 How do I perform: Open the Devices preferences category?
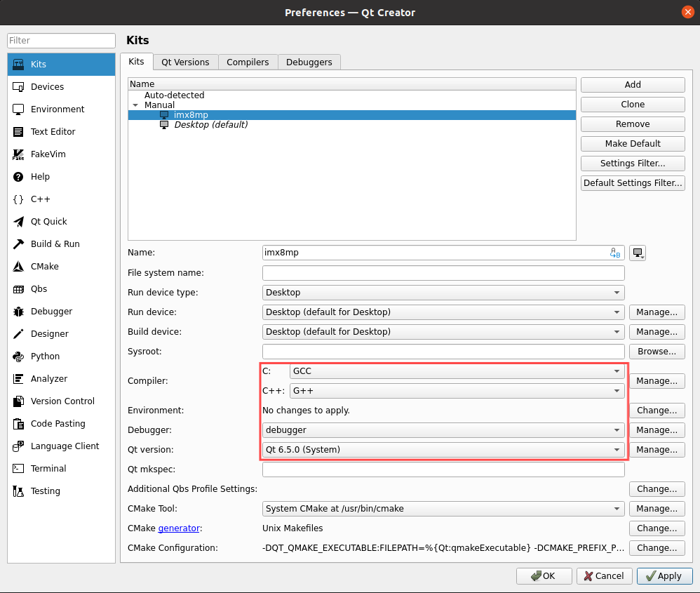pos(61,86)
